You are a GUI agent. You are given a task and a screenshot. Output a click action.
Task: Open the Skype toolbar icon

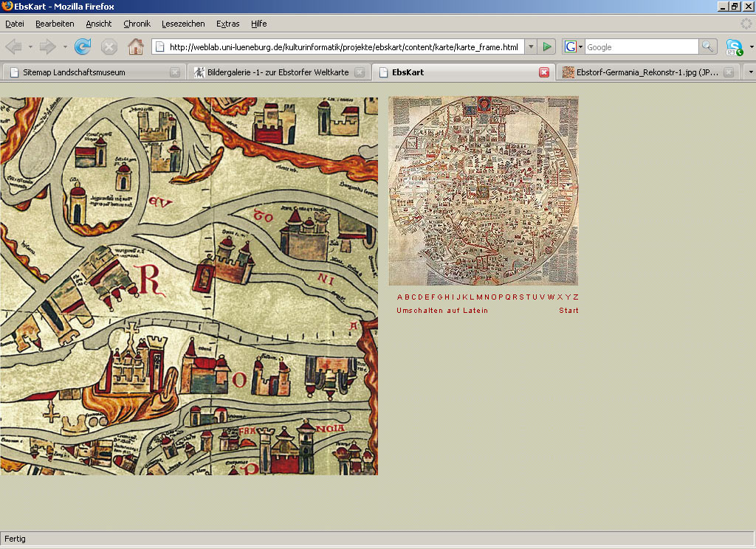(x=735, y=47)
